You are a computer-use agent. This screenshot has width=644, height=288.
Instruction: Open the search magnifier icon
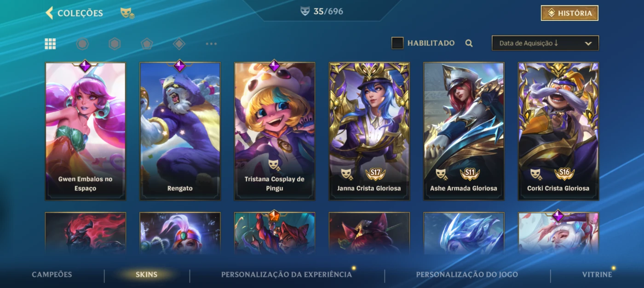point(469,43)
